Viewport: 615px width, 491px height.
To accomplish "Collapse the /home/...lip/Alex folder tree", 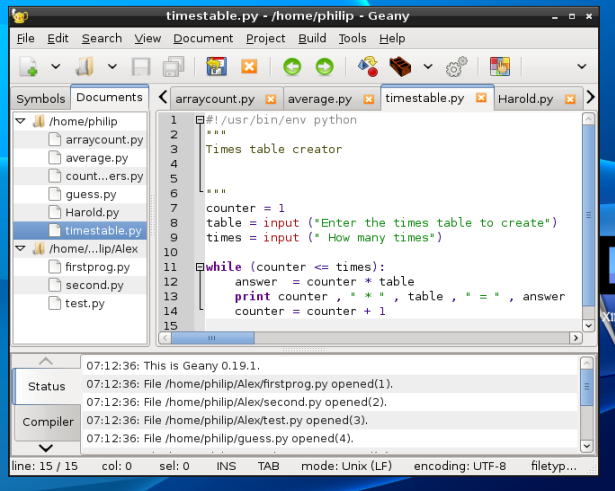I will [20, 248].
